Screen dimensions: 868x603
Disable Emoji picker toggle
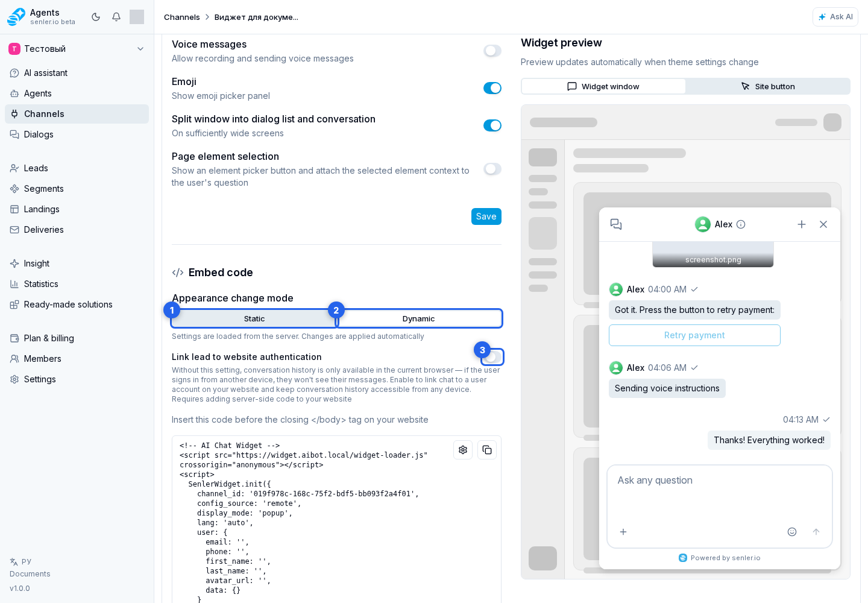click(x=492, y=88)
